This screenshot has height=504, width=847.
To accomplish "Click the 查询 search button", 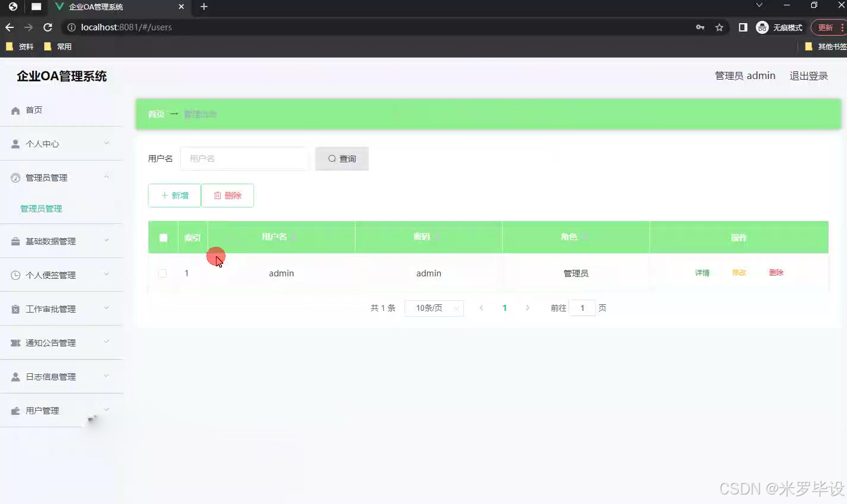I will point(342,159).
